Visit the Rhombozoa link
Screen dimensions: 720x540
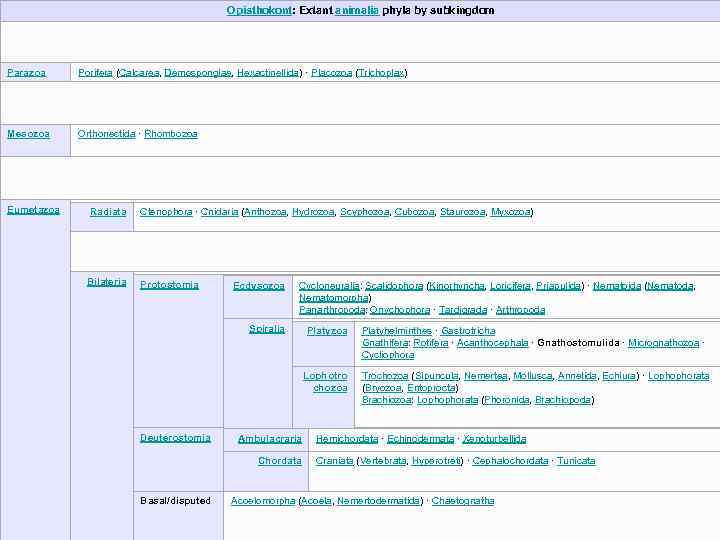pos(171,134)
